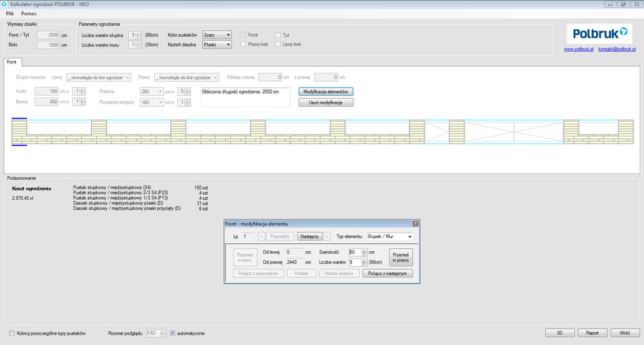Click the Od prawej field
644x345 pixels.
click(x=294, y=262)
